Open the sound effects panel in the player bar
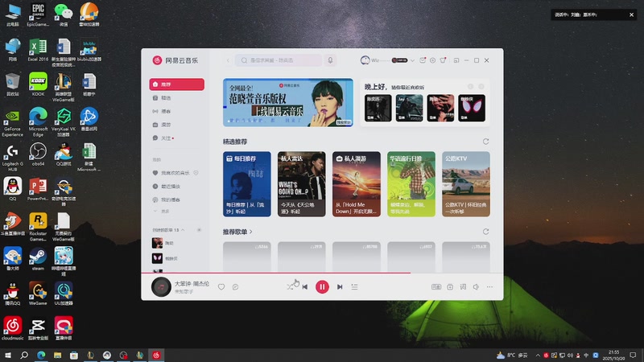Screen dimensions: 644x362 (x=436, y=287)
